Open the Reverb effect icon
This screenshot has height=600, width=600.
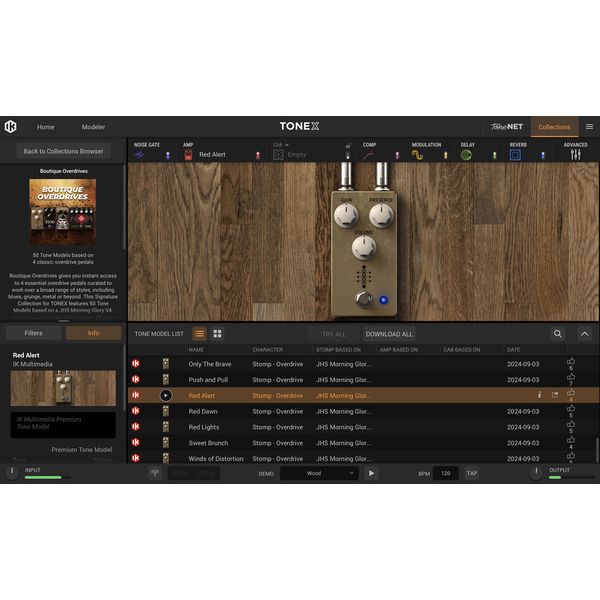point(515,155)
